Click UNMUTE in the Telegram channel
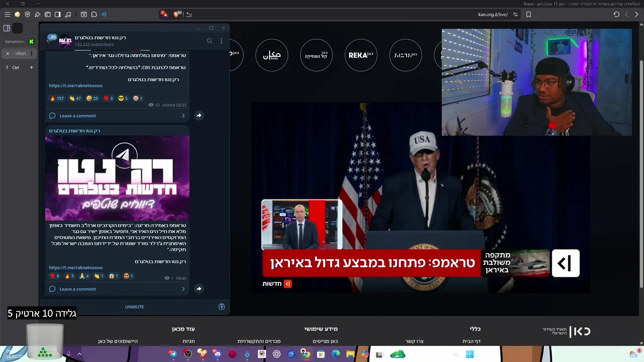The height and width of the screenshot is (362, 644). [134, 307]
